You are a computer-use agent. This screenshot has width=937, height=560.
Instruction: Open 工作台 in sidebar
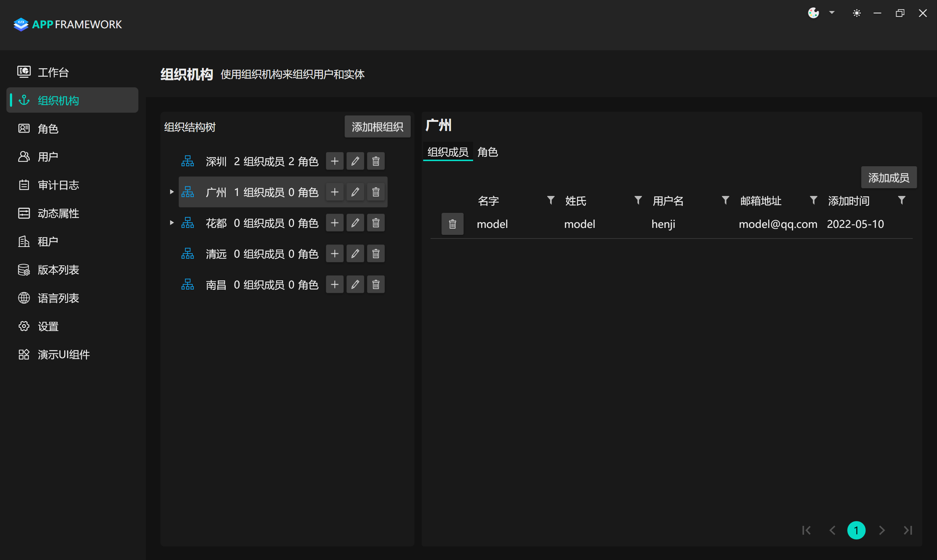click(72, 72)
